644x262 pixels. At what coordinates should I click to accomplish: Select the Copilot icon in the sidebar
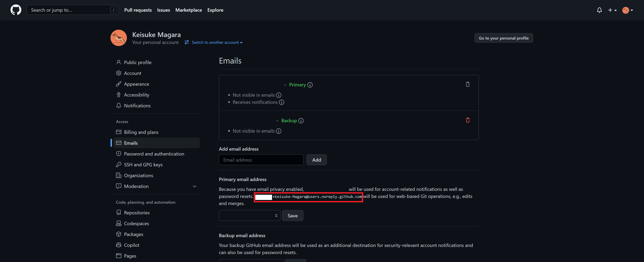(119, 245)
